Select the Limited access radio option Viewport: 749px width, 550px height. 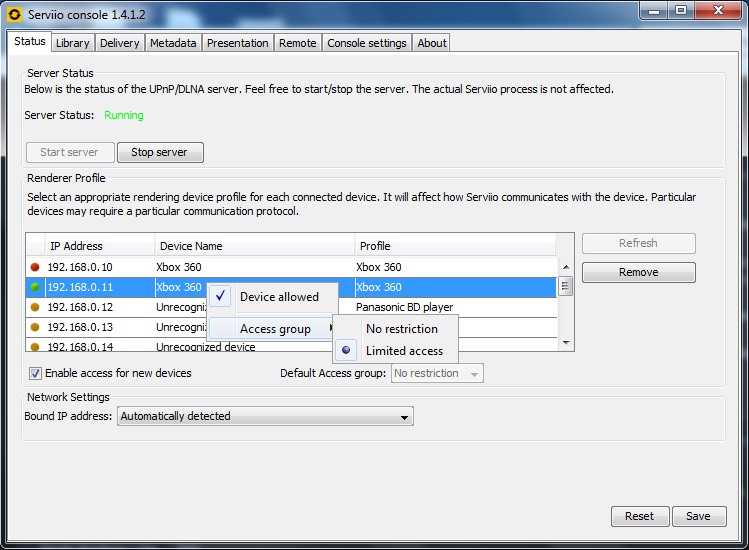(396, 351)
